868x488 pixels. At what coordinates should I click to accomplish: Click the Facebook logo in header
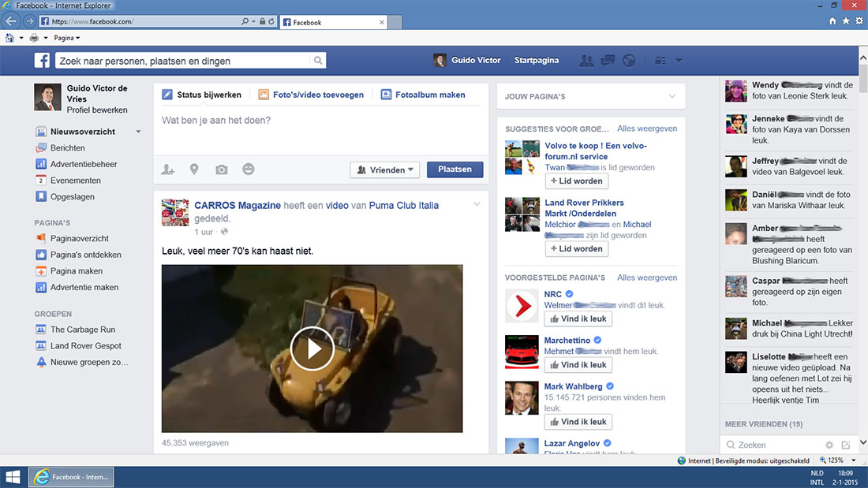42,60
